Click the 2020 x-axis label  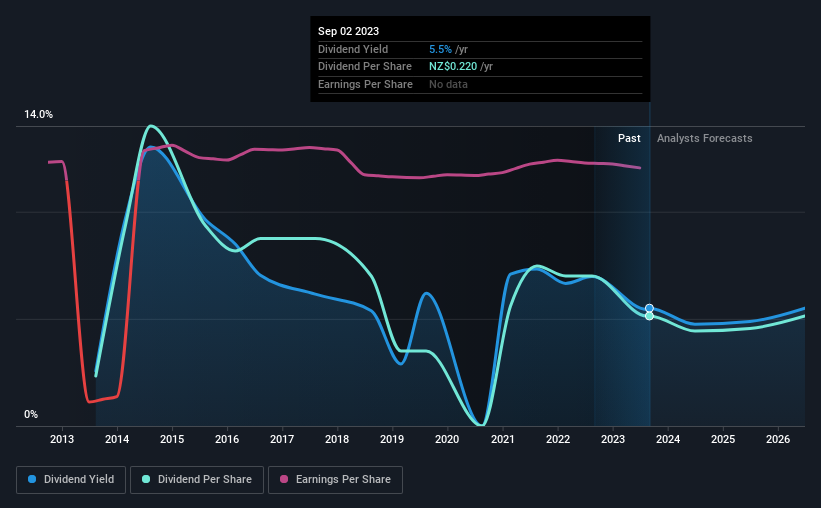447,439
